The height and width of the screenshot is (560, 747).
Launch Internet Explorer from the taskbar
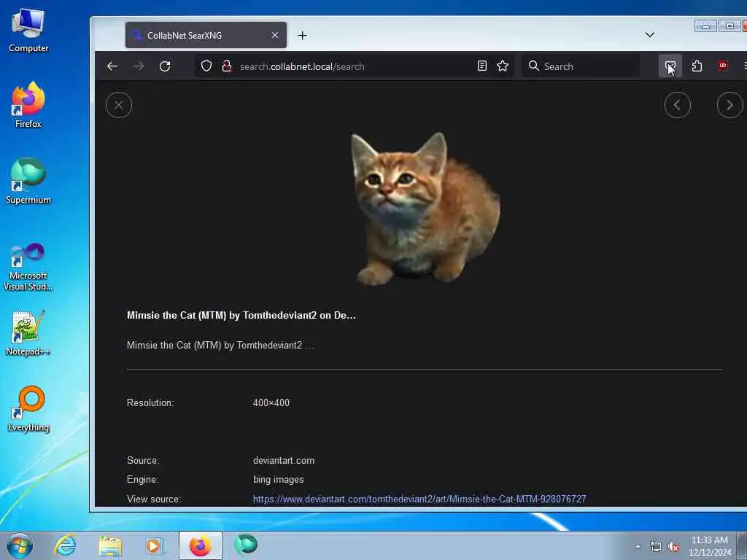pyautogui.click(x=65, y=545)
